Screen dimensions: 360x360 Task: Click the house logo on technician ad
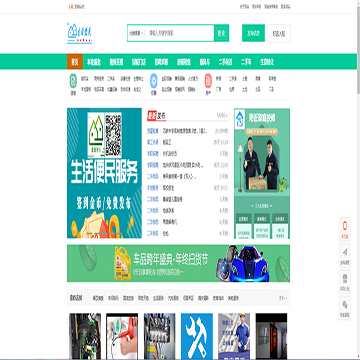click(240, 118)
